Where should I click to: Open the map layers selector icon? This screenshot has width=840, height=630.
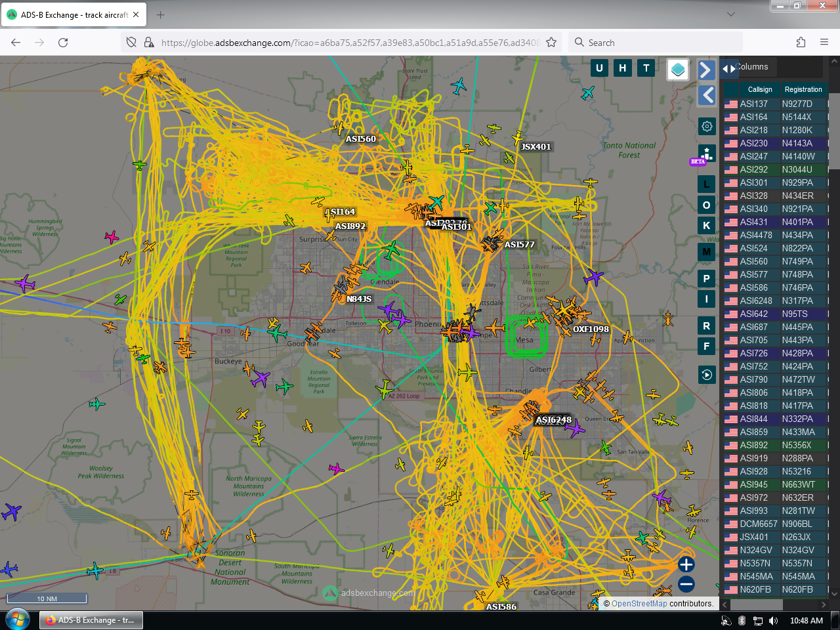(678, 69)
